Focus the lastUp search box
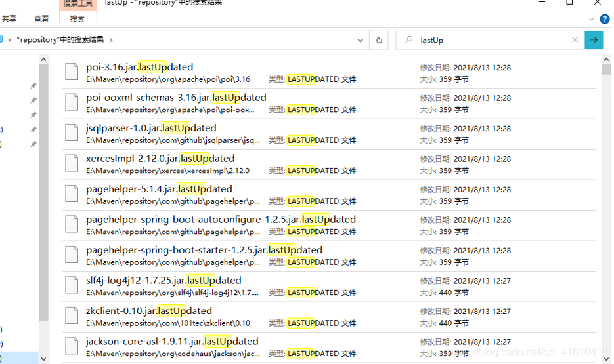Viewport: 614px width, 364px height. pos(491,40)
